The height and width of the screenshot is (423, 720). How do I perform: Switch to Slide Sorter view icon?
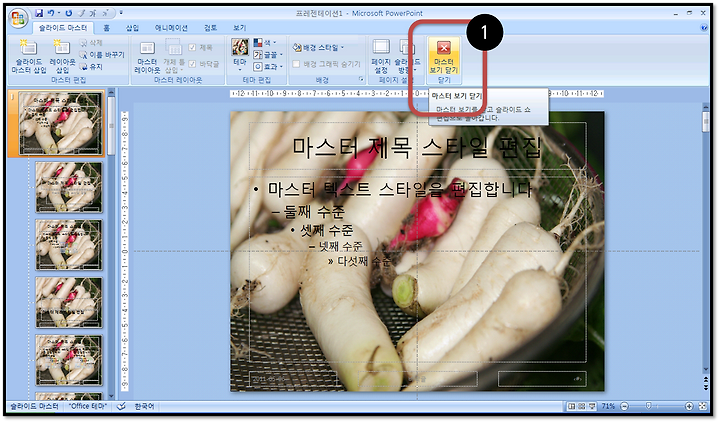pyautogui.click(x=582, y=406)
